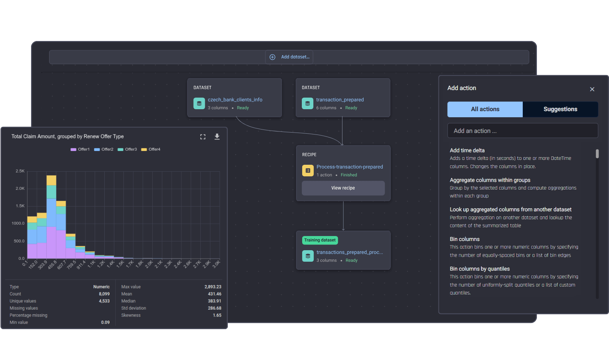Viewport: 609px width, 364px height.
Task: Select the All actions tab
Action: click(485, 109)
